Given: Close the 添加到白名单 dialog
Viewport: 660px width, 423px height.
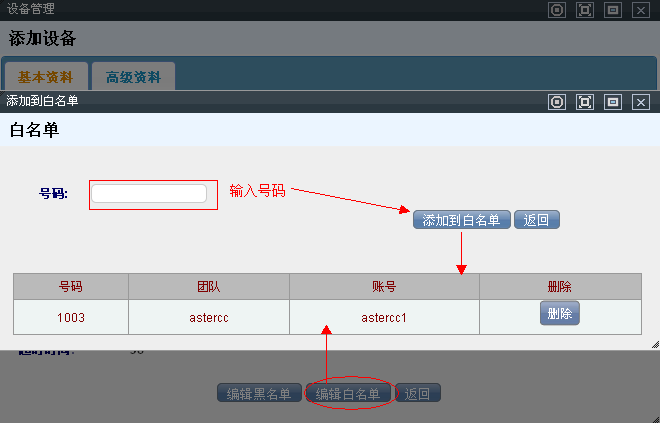Looking at the screenshot, I should [642, 101].
